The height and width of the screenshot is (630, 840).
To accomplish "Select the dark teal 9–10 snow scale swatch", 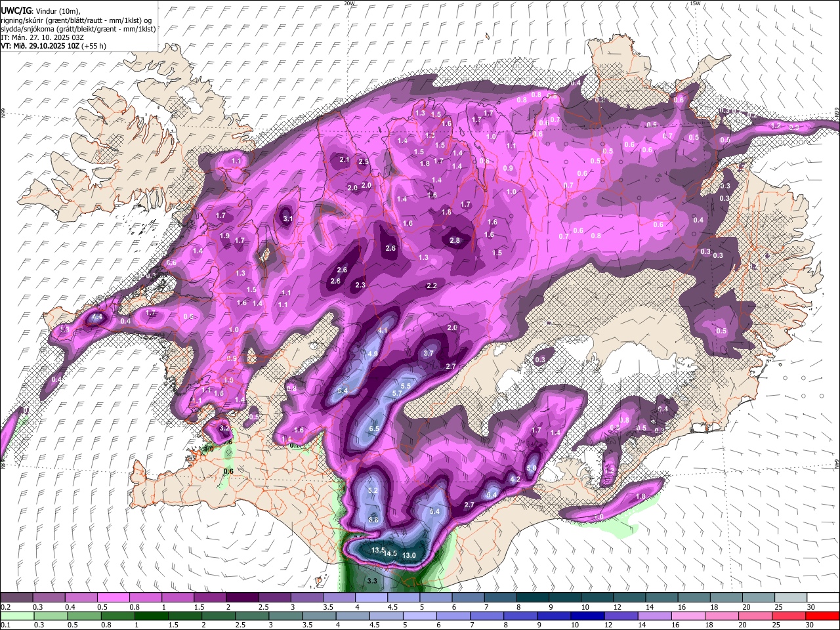I will point(565,598).
